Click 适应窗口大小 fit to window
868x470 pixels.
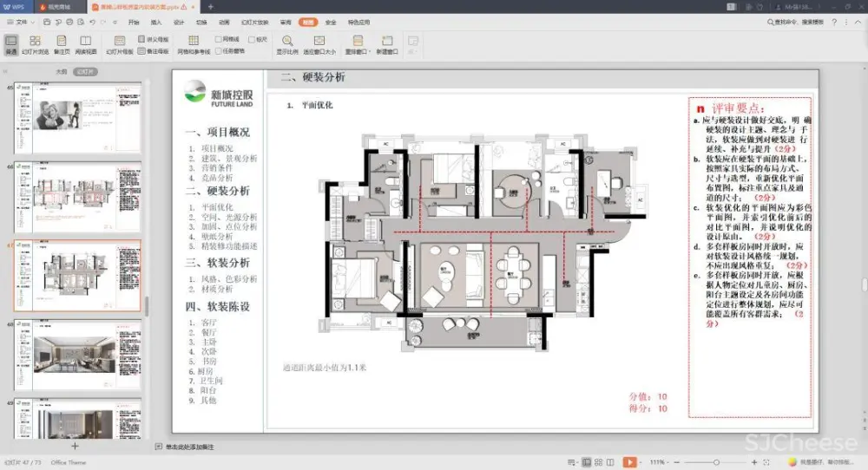[319, 44]
